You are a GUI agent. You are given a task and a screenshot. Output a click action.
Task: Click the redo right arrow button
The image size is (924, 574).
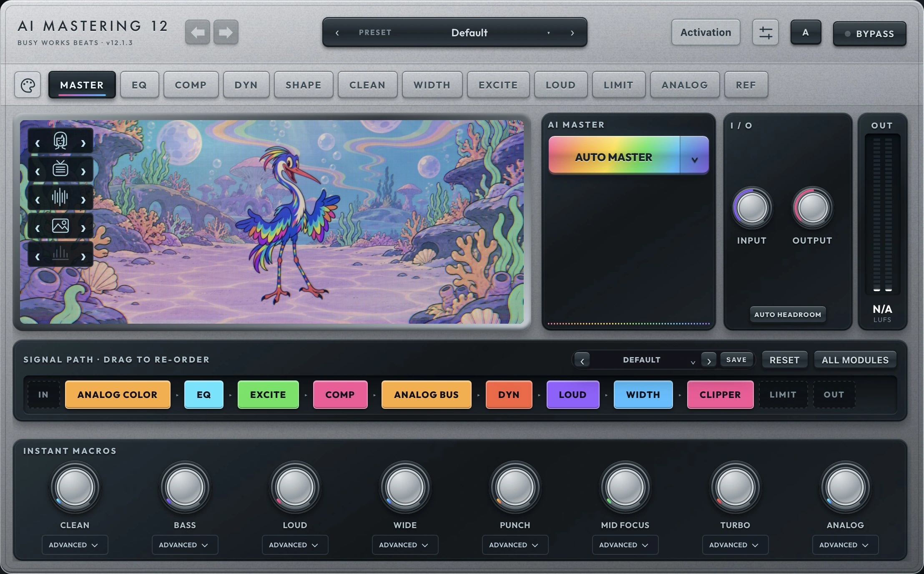pos(226,32)
